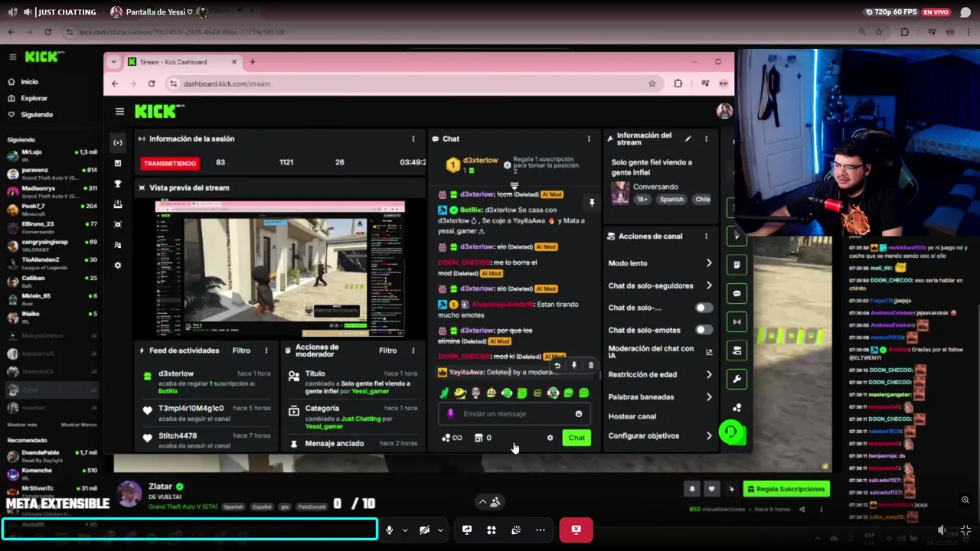Open dashboard sidebar settings gear
Viewport: 980px width, 551px height.
point(117,266)
